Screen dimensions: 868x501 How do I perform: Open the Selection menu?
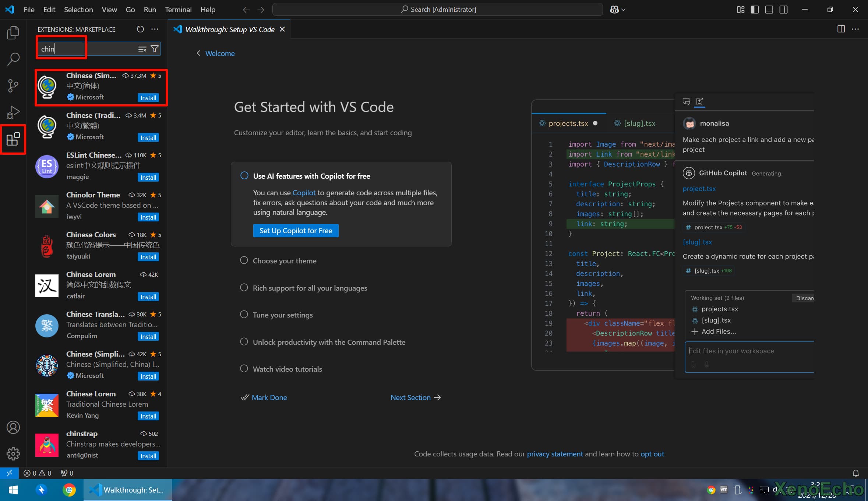click(x=78, y=10)
